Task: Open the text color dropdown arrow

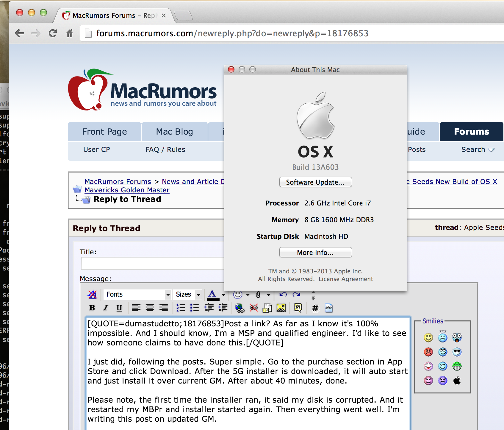Action: click(223, 295)
